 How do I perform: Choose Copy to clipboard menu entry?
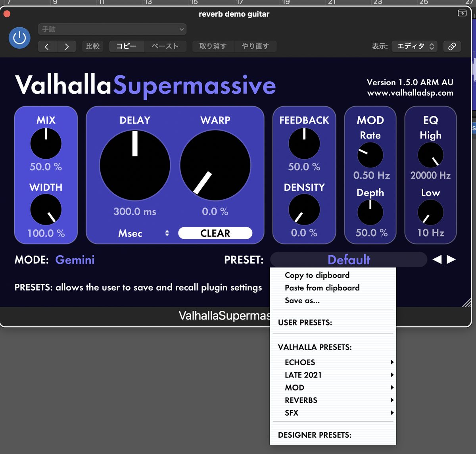[x=333, y=275]
